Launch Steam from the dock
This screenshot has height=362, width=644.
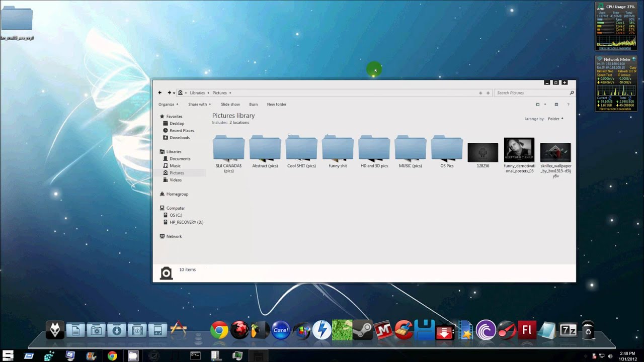tap(362, 330)
